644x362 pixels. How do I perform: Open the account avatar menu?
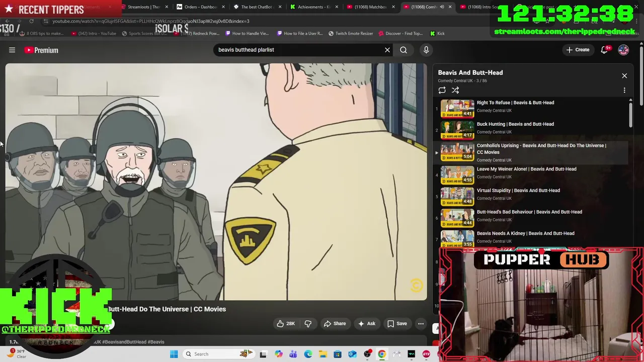[623, 50]
